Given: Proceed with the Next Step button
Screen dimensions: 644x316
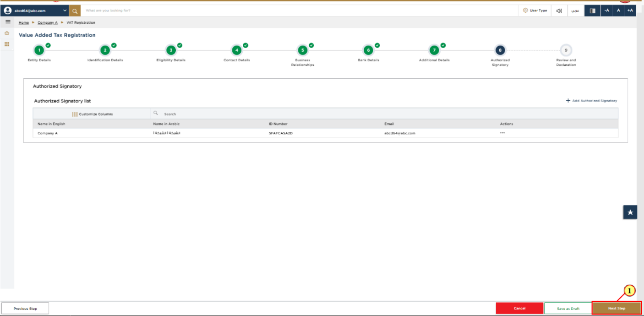Looking at the screenshot, I should coord(617,308).
